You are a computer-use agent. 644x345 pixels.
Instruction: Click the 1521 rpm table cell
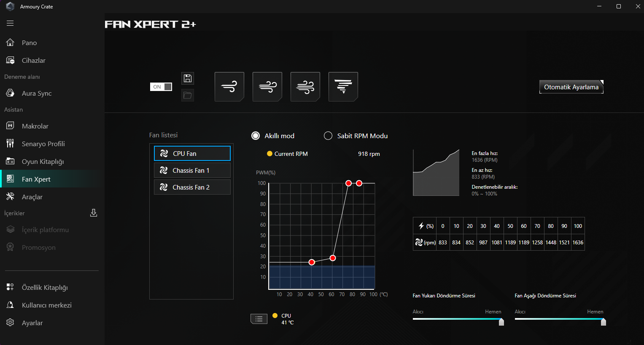pyautogui.click(x=564, y=242)
